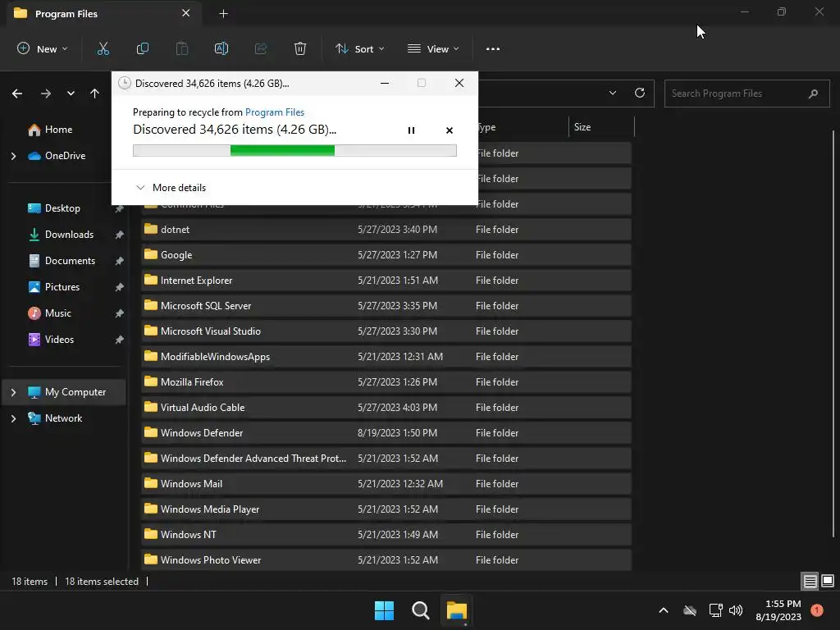The image size is (840, 630).
Task: Click the recycle progress bar
Action: coord(294,151)
